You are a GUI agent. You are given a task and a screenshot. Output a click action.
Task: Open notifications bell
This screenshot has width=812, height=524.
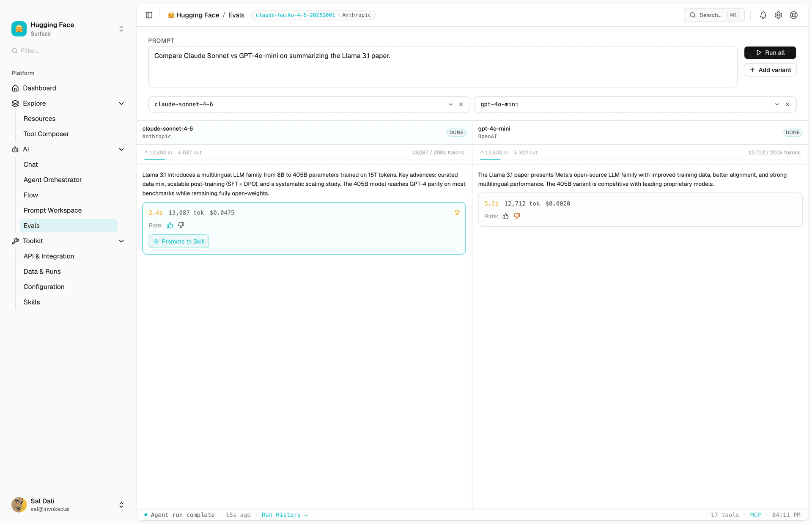pyautogui.click(x=763, y=15)
